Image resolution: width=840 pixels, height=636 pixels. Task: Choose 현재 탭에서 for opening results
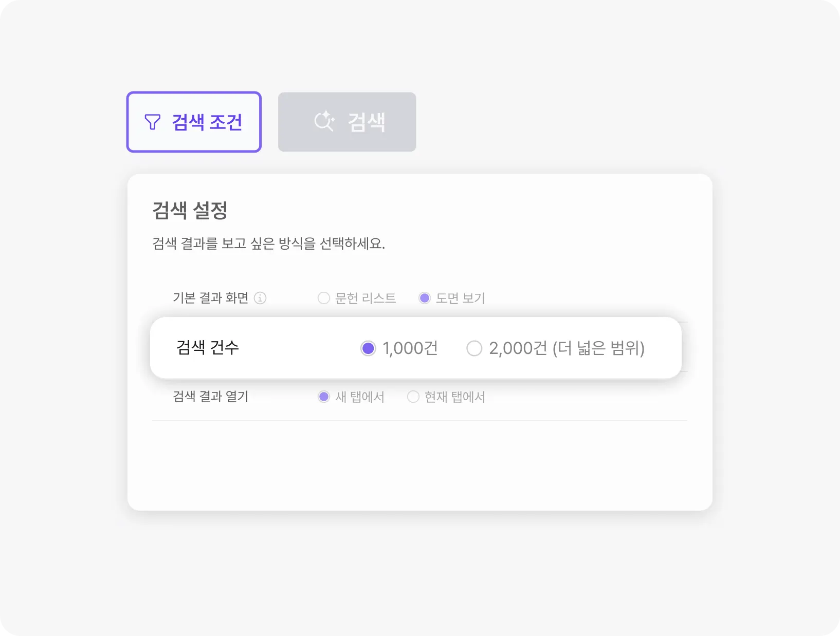click(413, 397)
